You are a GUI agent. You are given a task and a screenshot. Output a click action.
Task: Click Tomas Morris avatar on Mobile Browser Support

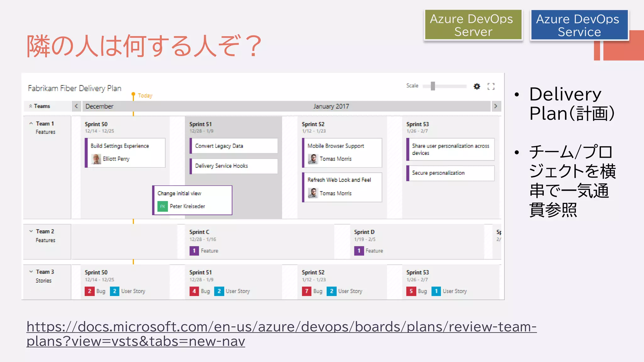(313, 159)
